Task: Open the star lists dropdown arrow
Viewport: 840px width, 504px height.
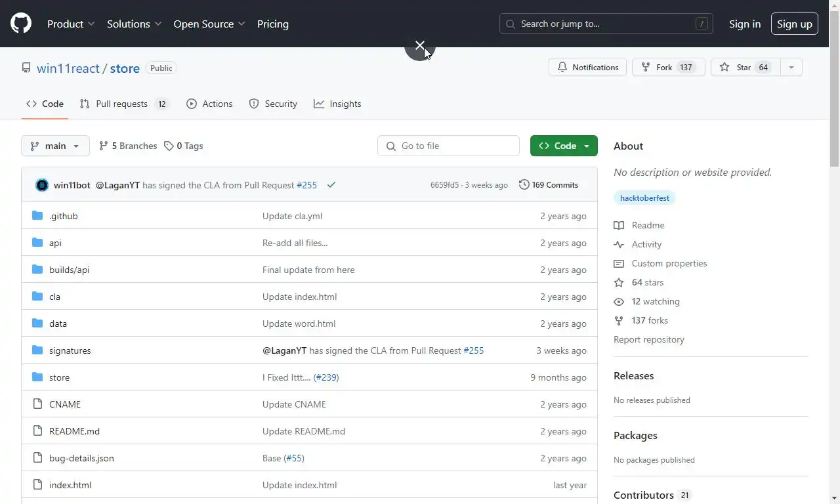Action: click(x=791, y=68)
